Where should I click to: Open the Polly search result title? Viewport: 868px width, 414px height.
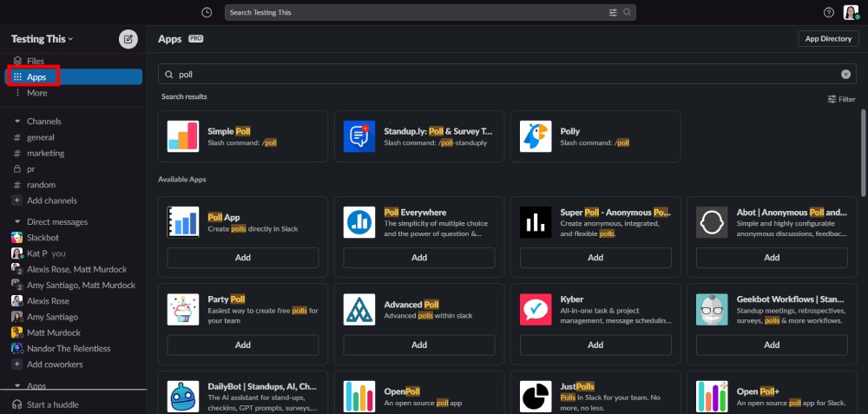point(569,131)
